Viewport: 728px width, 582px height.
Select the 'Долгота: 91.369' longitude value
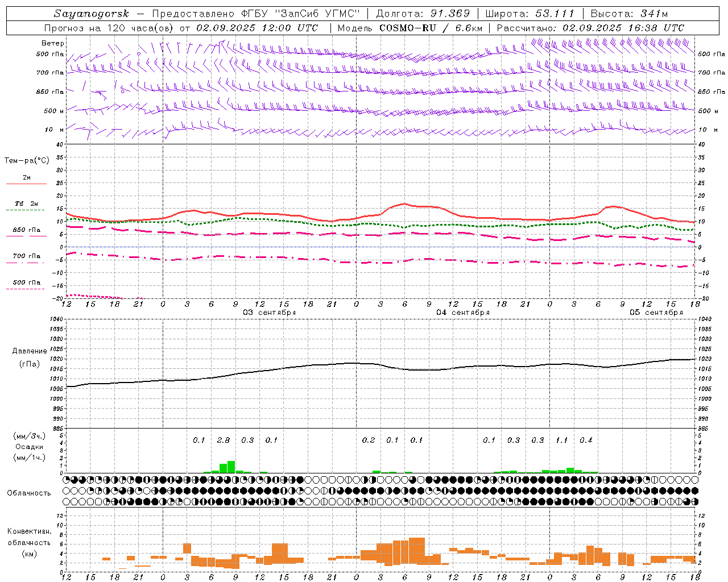pos(423,14)
